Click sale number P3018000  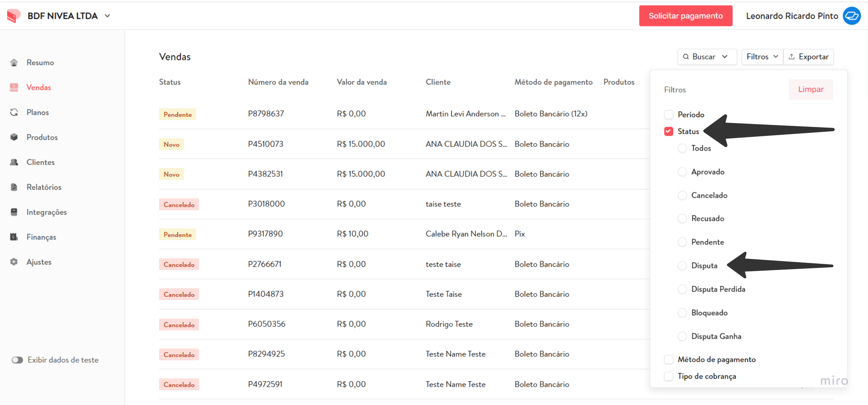click(266, 204)
